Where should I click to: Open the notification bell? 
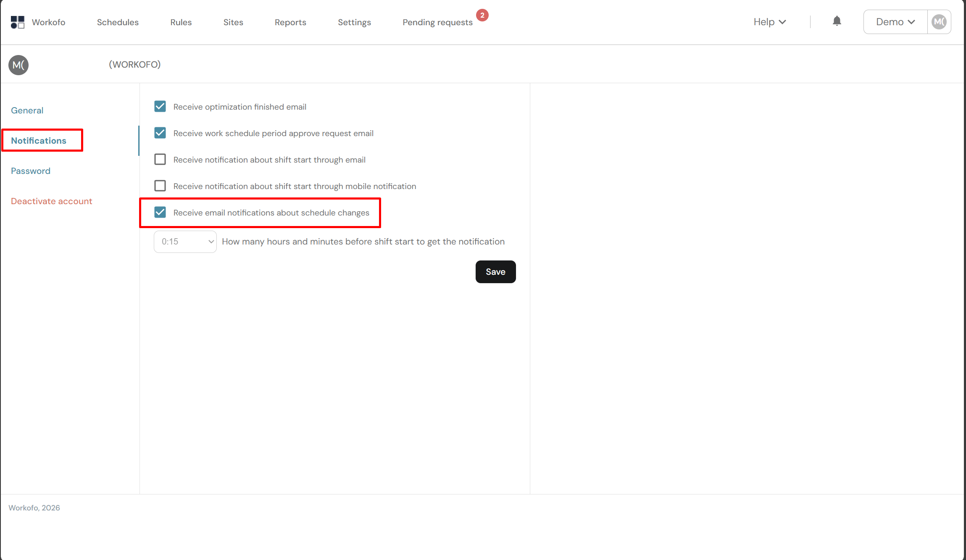[837, 21]
